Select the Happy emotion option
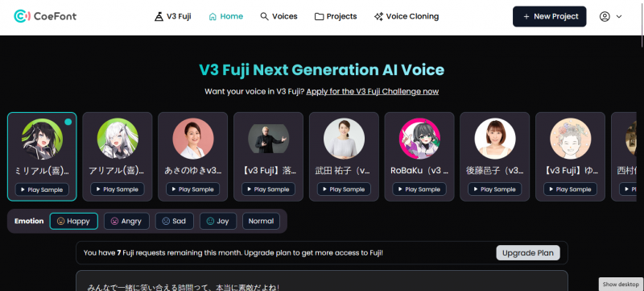Screen dimensions: 644x291 [x=74, y=221]
